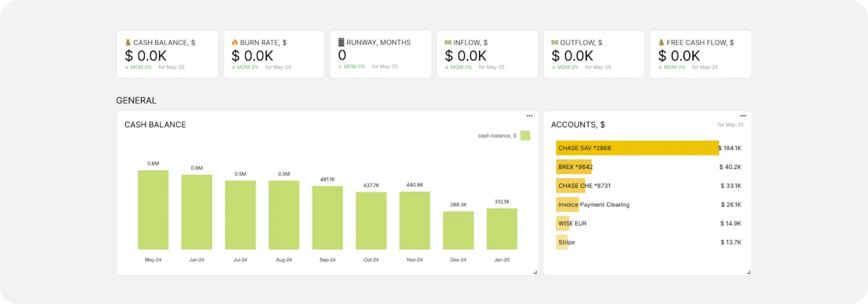
Task: Click the Runway months stack icon
Action: click(341, 43)
